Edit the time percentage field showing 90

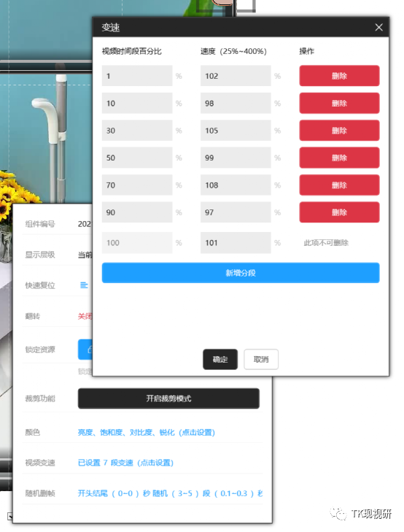(x=137, y=212)
